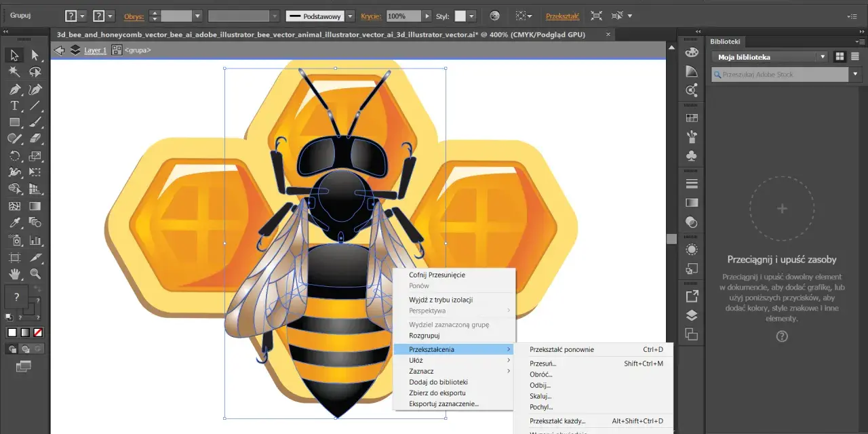Select the Rectangle tool
The width and height of the screenshot is (868, 434).
click(x=15, y=123)
